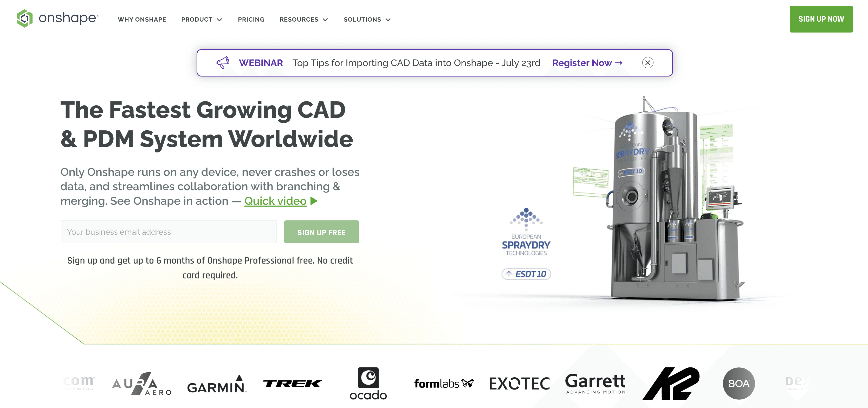Click the Aura Aero logo
The width and height of the screenshot is (868, 408).
pos(141,384)
